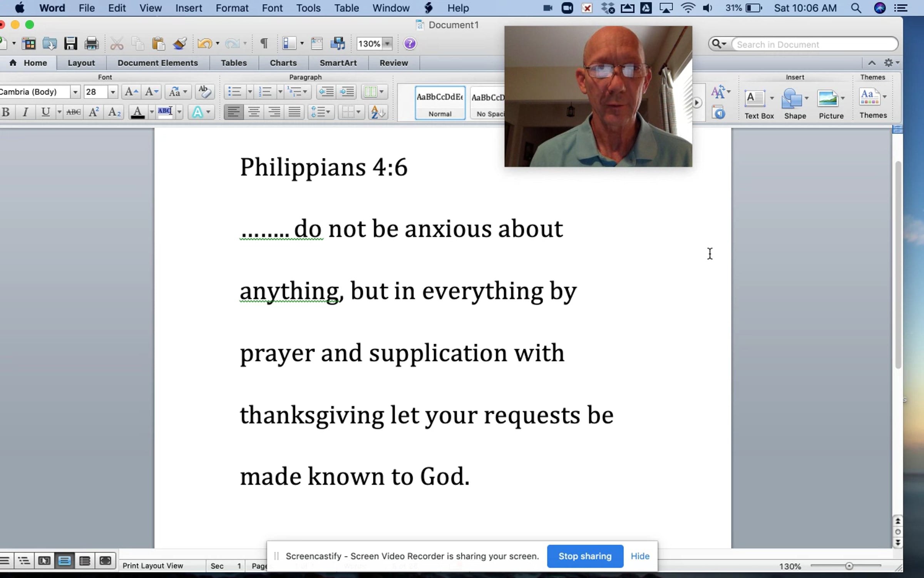Click the Increase Indent icon

click(347, 92)
